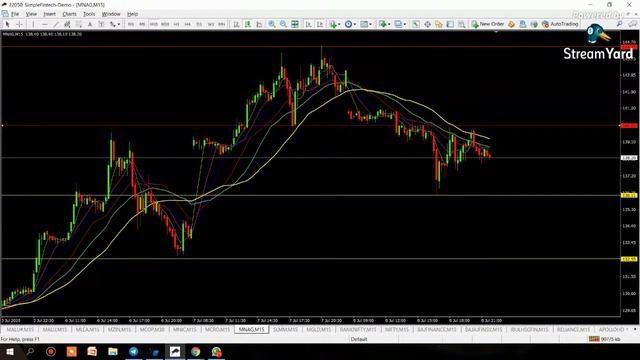Switch to MN monthly timeframe
Viewport: 640px width, 360px height.
pos(222,24)
